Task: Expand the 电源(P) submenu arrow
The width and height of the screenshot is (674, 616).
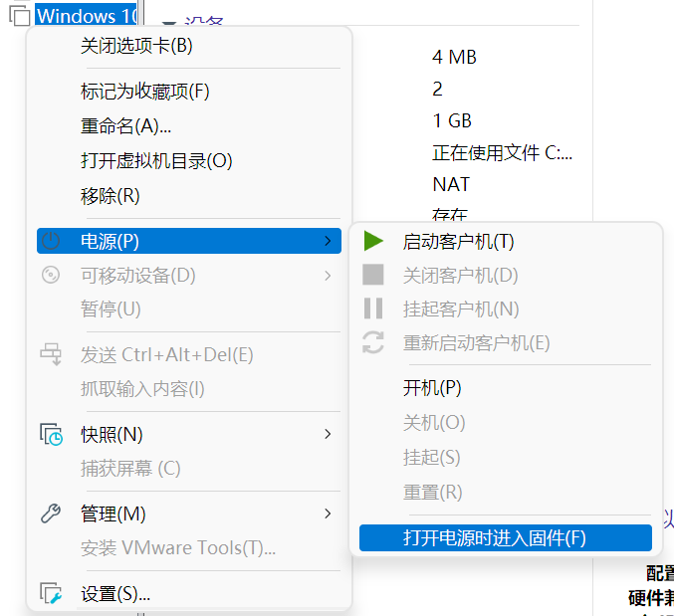Action: 328,241
